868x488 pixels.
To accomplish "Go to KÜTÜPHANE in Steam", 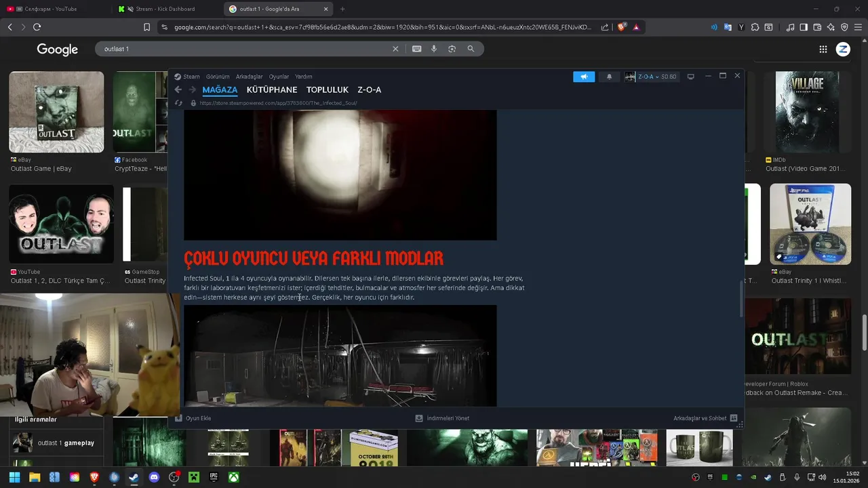I will click(x=272, y=89).
